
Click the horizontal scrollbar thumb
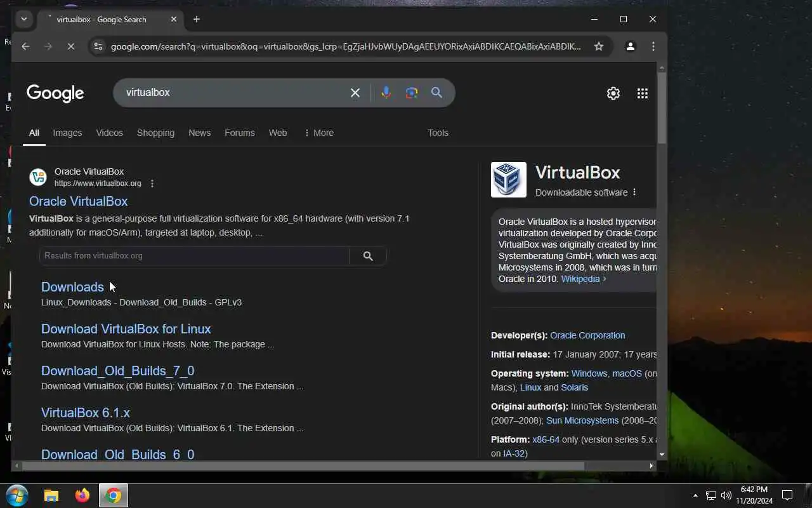click(x=303, y=466)
